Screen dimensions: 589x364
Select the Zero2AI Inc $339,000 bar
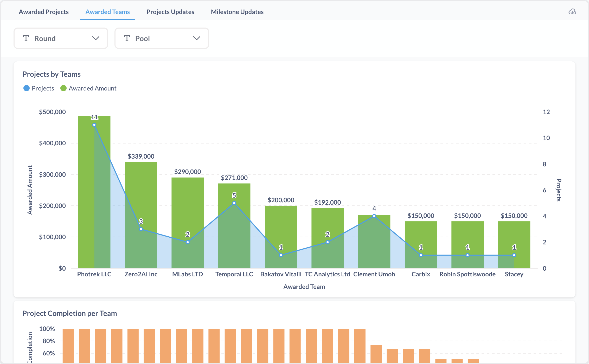pos(141,215)
